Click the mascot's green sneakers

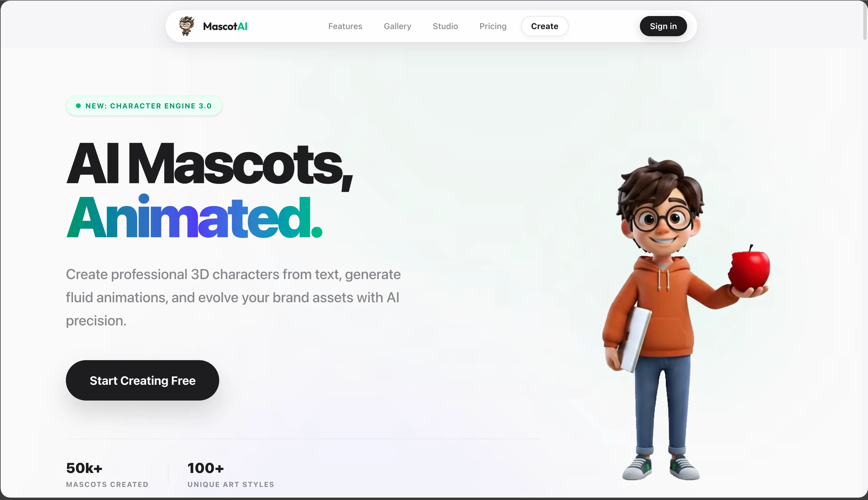[660, 467]
